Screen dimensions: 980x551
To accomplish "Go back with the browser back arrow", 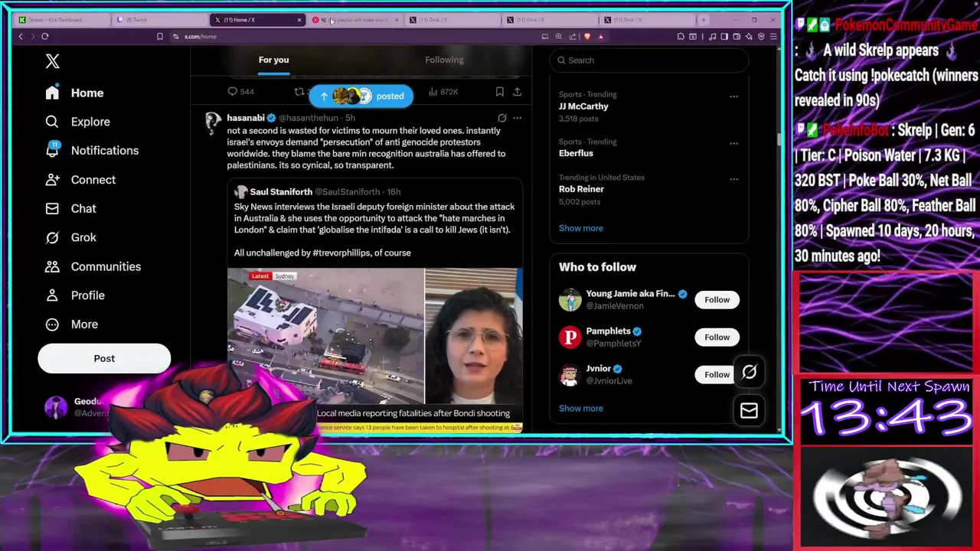I will click(21, 36).
